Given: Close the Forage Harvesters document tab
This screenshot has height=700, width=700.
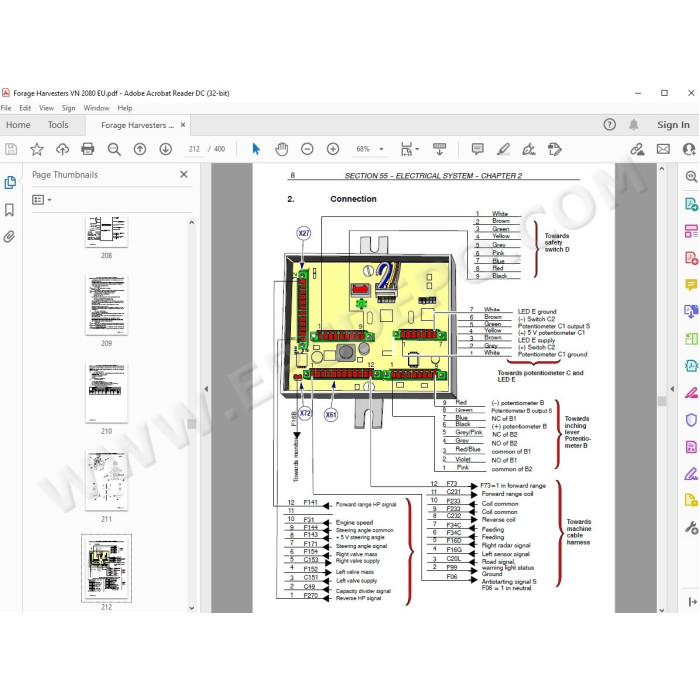Looking at the screenshot, I should 183,125.
